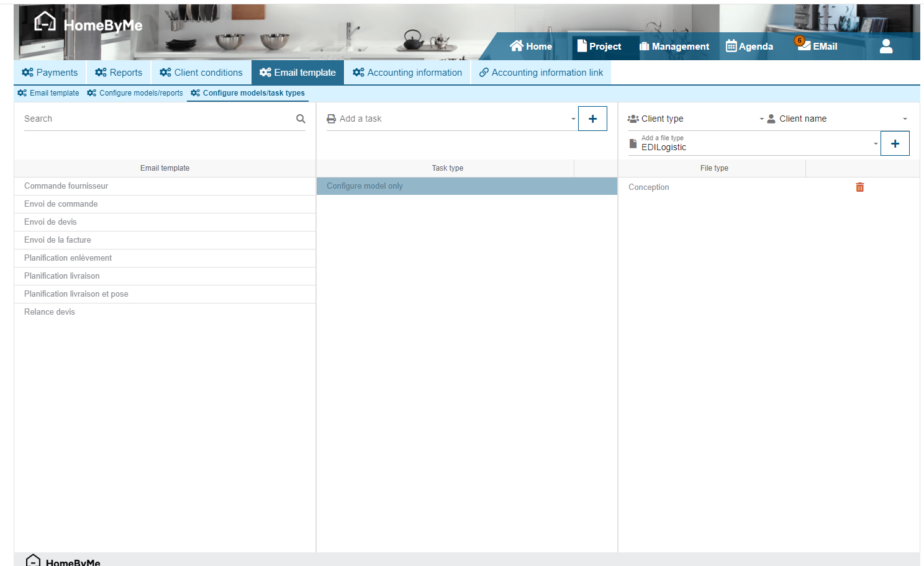
Task: Click into the Search input field
Action: (x=155, y=119)
